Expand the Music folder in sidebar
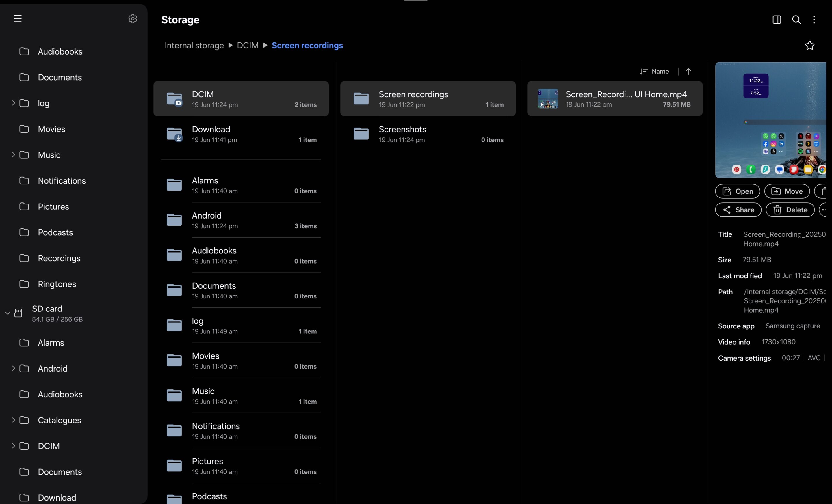Viewport: 832px width, 504px height. tap(13, 154)
